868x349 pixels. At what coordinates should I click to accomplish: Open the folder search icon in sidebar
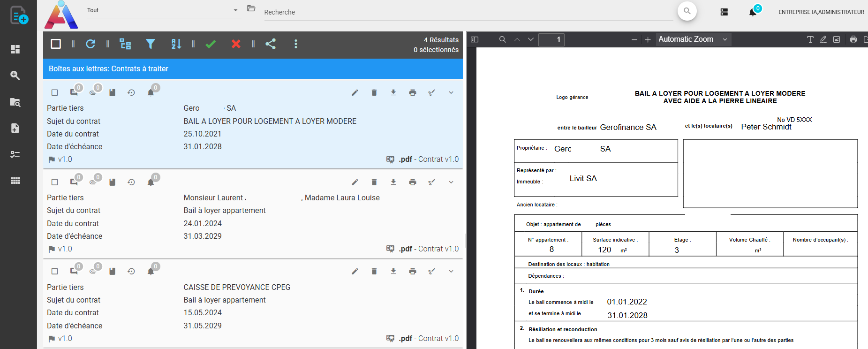tap(15, 102)
